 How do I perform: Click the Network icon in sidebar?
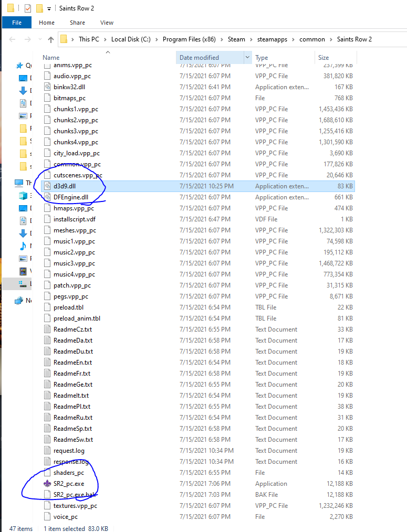pyautogui.click(x=19, y=301)
